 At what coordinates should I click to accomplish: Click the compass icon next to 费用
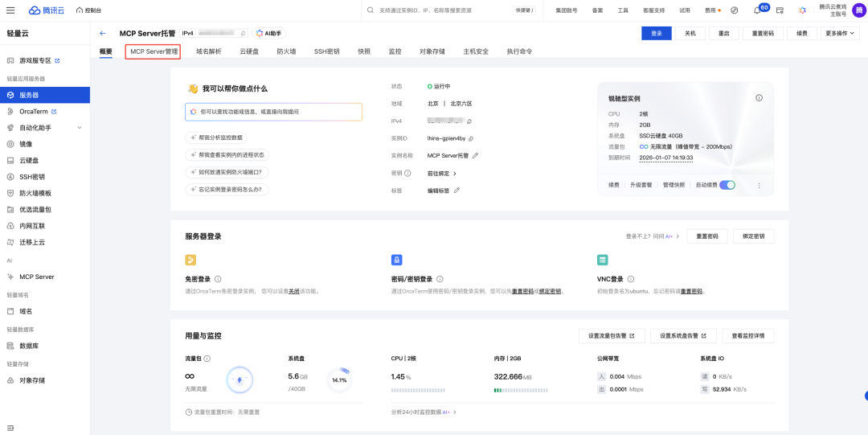735,10
